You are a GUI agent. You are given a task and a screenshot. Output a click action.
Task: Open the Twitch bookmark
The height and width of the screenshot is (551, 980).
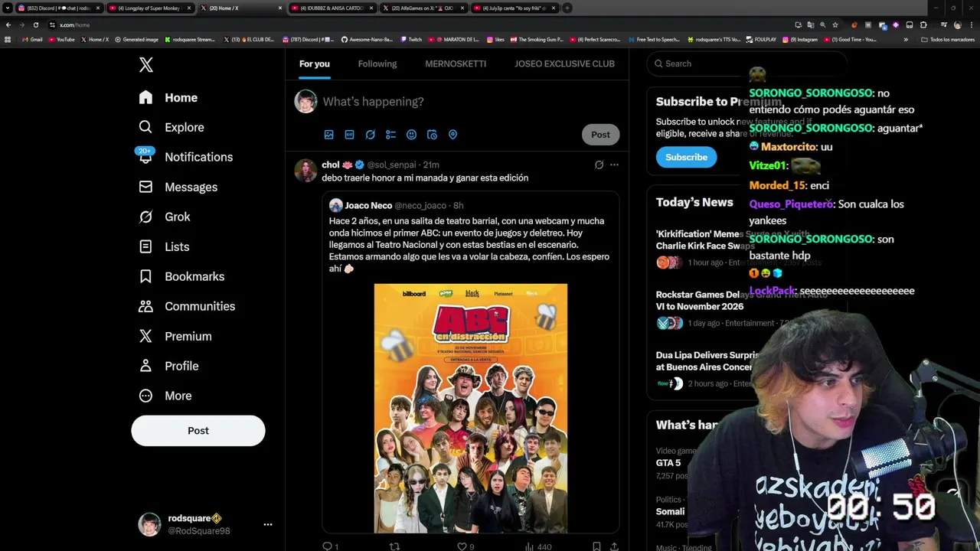pos(411,39)
